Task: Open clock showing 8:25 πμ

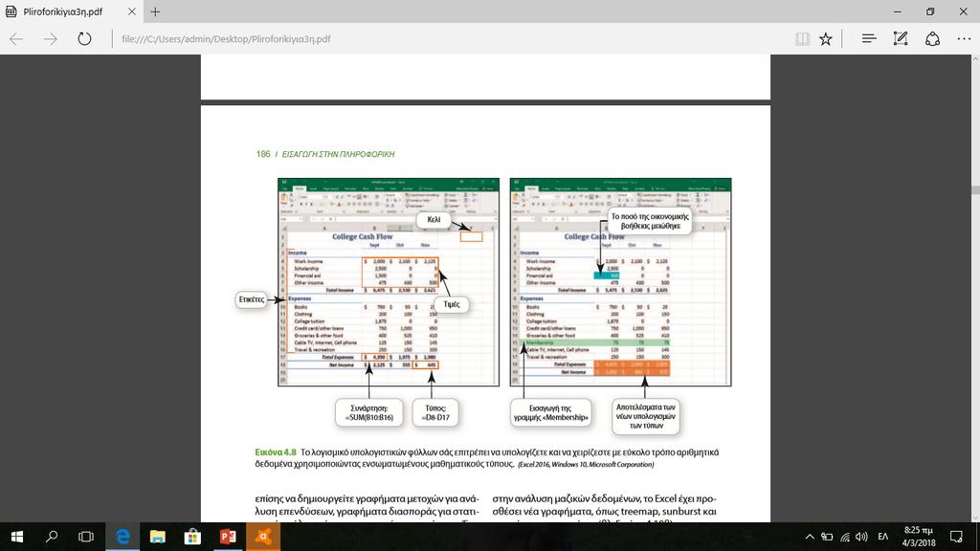Action: [919, 537]
